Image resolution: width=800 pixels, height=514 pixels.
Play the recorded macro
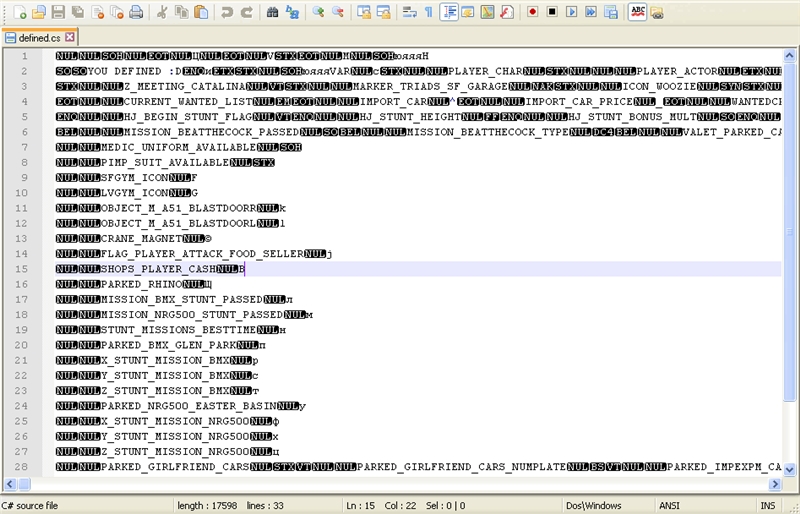coord(571,12)
